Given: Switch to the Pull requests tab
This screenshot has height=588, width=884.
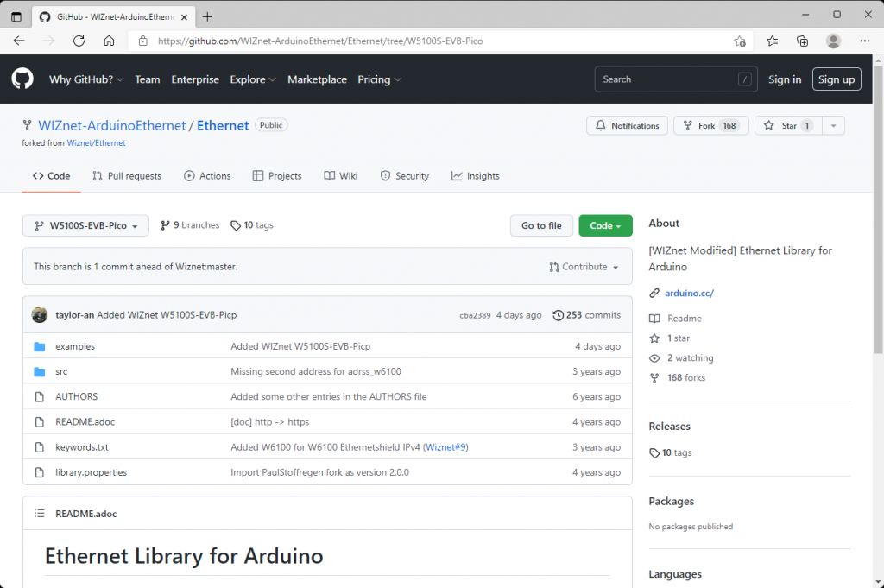Looking at the screenshot, I should pos(127,176).
